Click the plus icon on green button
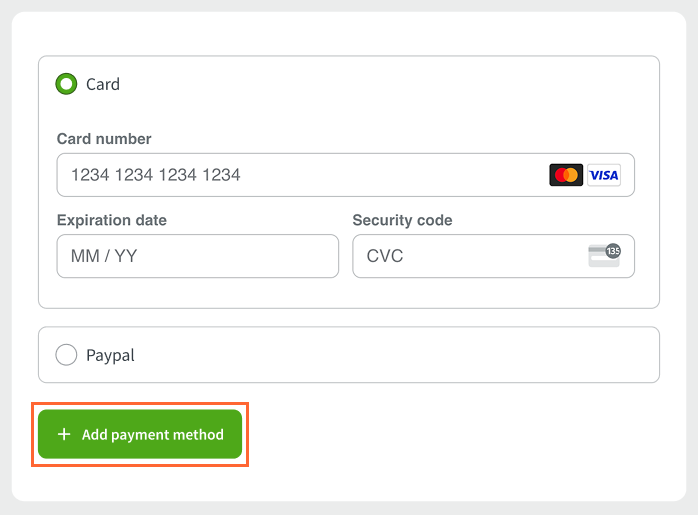Viewport: 698px width, 515px height. (x=64, y=434)
